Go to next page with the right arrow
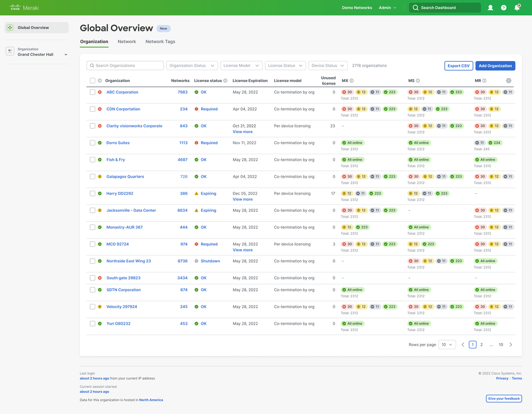Image resolution: width=532 pixels, height=414 pixels. point(511,345)
